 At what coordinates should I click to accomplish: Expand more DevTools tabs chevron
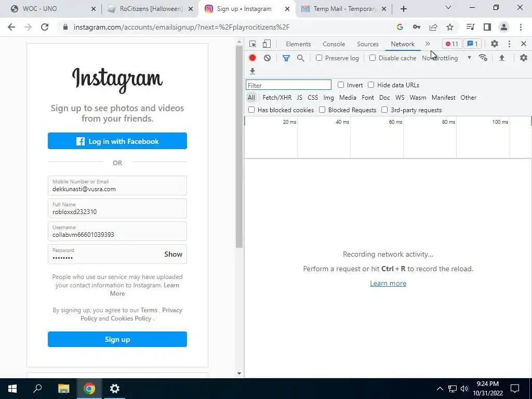point(428,44)
